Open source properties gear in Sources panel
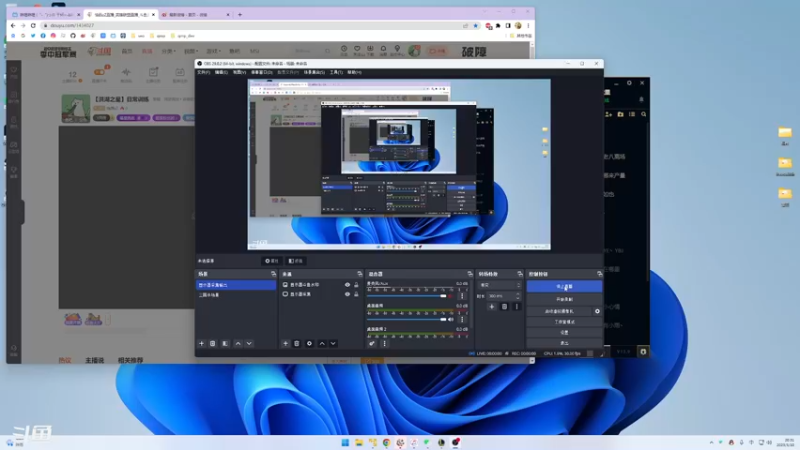Image resolution: width=800 pixels, height=450 pixels. click(309, 343)
